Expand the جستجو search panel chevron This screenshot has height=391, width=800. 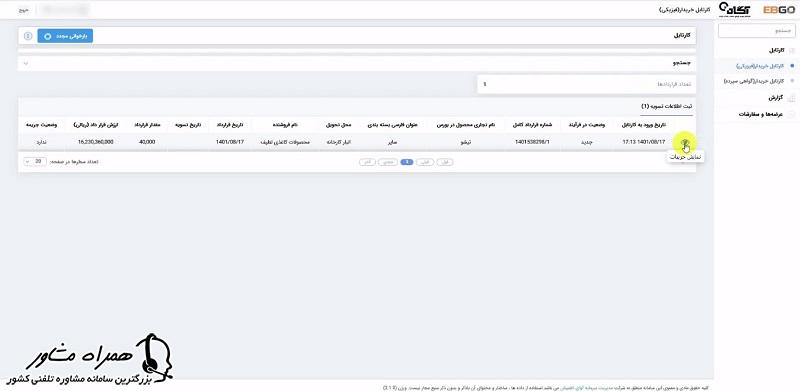click(x=26, y=63)
